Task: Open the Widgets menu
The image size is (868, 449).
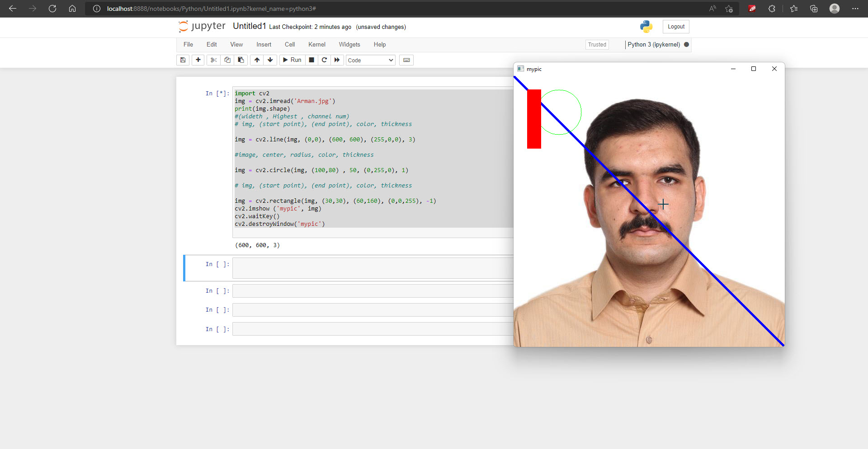Action: click(349, 44)
